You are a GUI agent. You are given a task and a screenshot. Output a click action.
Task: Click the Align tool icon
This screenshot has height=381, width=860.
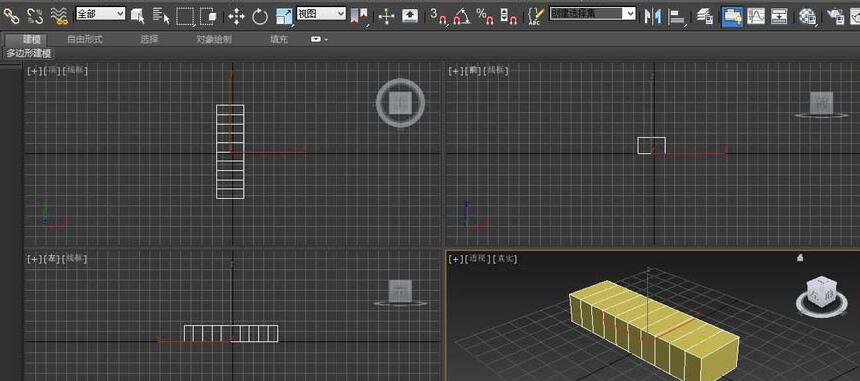[678, 17]
